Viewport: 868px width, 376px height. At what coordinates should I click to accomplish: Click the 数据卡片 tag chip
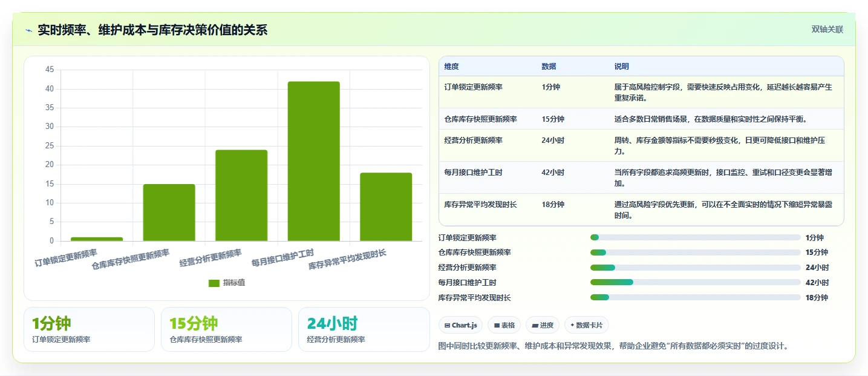pos(586,325)
